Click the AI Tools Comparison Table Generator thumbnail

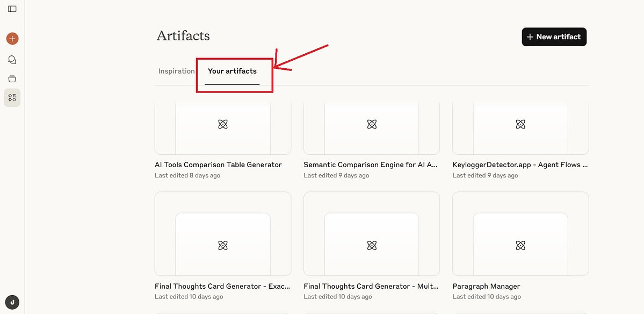coord(223,124)
